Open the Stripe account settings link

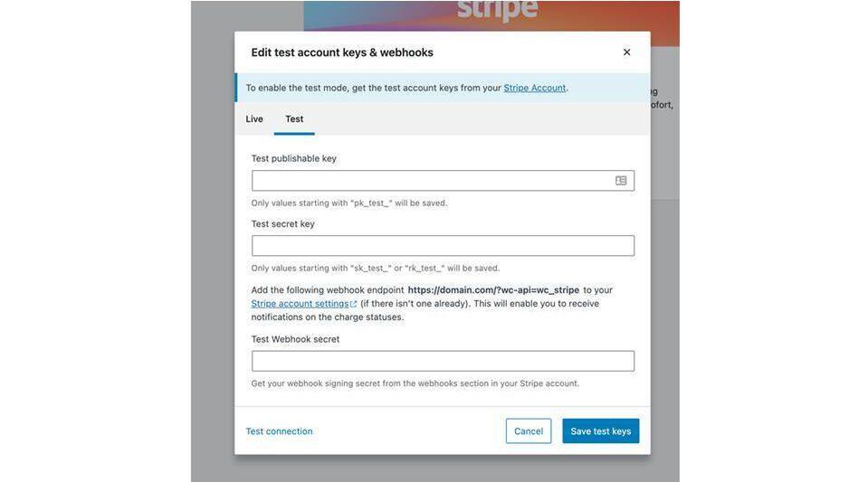(x=300, y=304)
